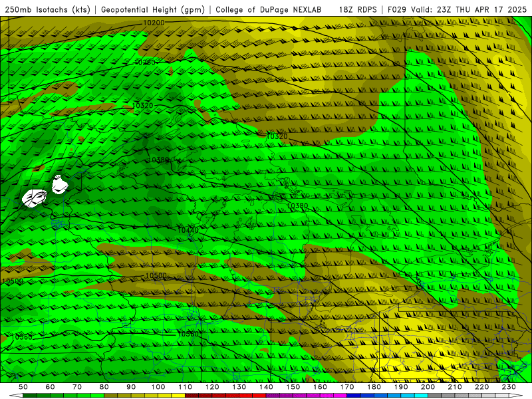Click the 50 value on the color scale
This screenshot has width=532, height=399.
(x=23, y=387)
